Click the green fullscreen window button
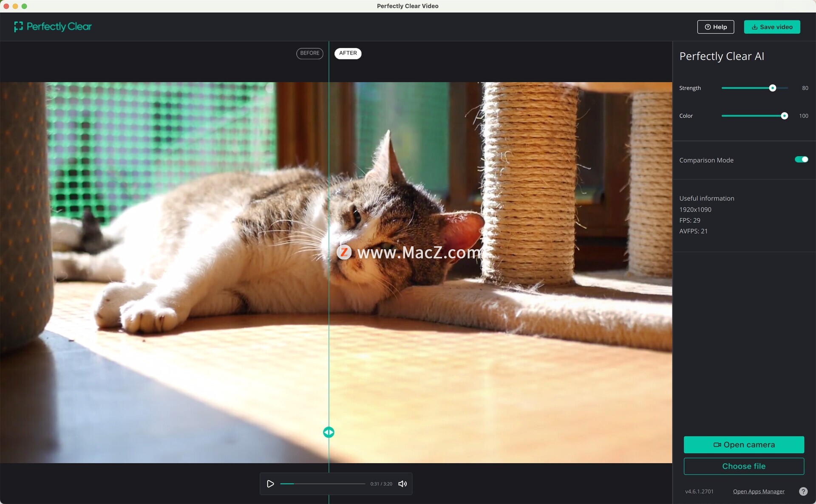Image resolution: width=816 pixels, height=504 pixels. coord(24,6)
